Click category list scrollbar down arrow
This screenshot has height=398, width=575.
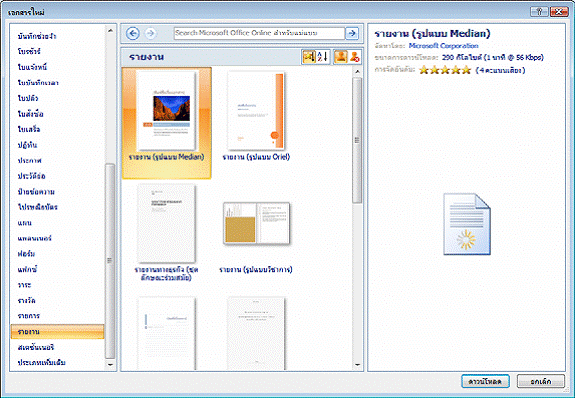pos(110,365)
